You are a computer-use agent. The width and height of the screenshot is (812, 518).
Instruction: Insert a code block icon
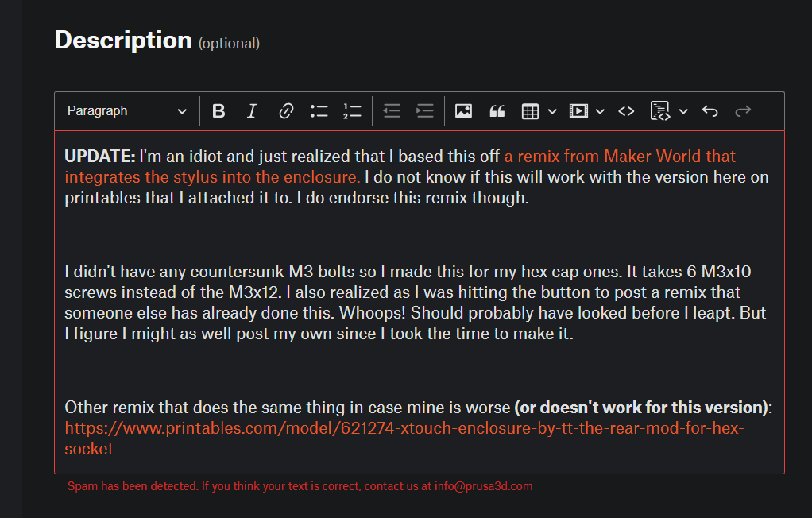(x=660, y=111)
